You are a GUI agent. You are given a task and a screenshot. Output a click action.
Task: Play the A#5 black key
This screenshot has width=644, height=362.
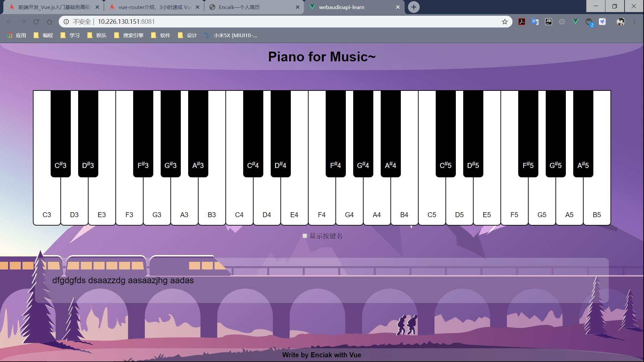pyautogui.click(x=583, y=134)
